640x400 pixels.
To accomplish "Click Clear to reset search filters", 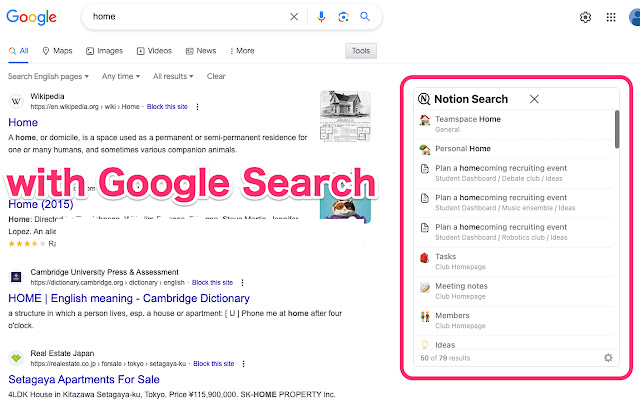I will [x=216, y=76].
